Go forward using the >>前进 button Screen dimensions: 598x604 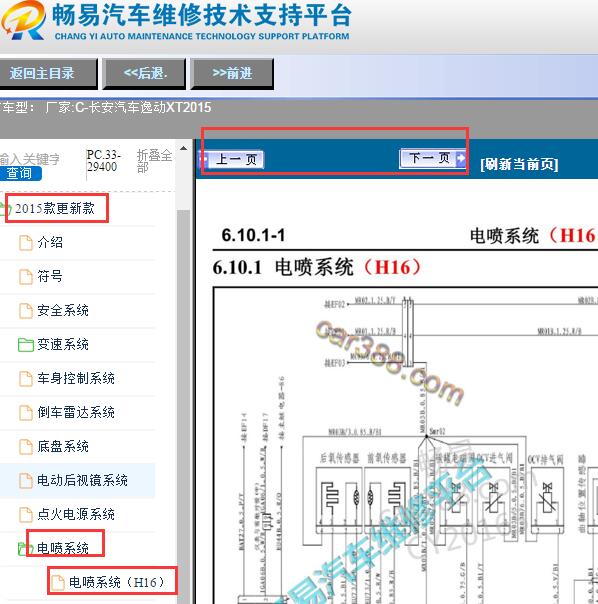coord(232,74)
